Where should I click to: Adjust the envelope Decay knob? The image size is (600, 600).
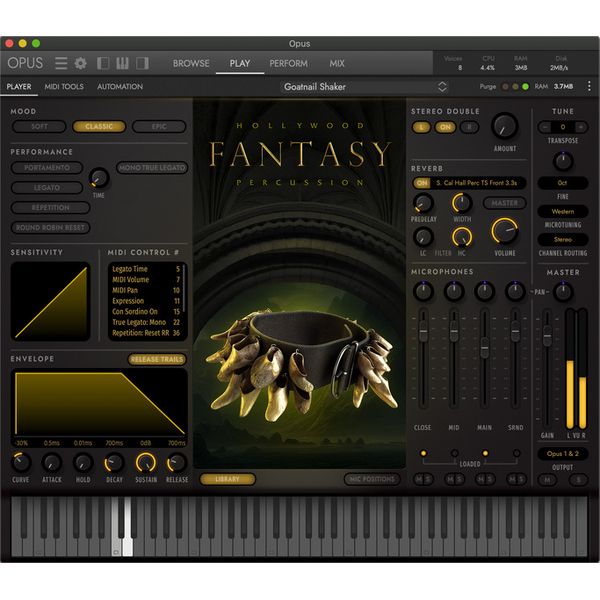(114, 463)
